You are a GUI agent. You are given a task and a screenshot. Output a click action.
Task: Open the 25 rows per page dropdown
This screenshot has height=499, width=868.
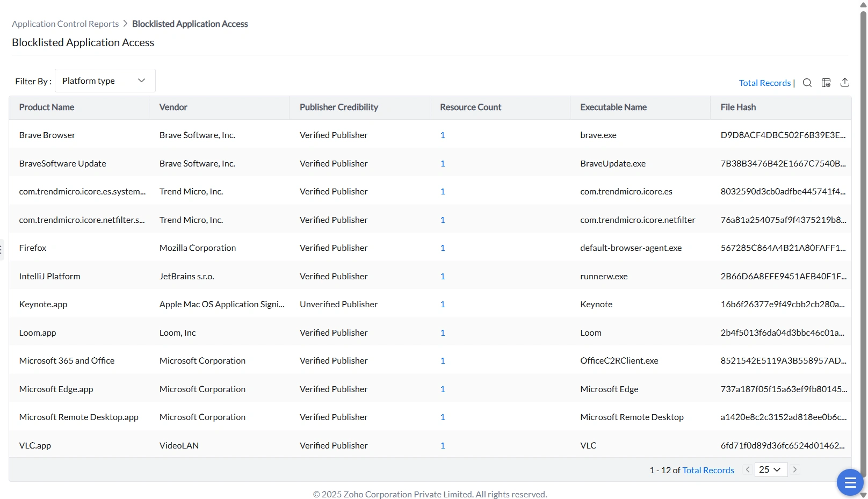pyautogui.click(x=771, y=469)
